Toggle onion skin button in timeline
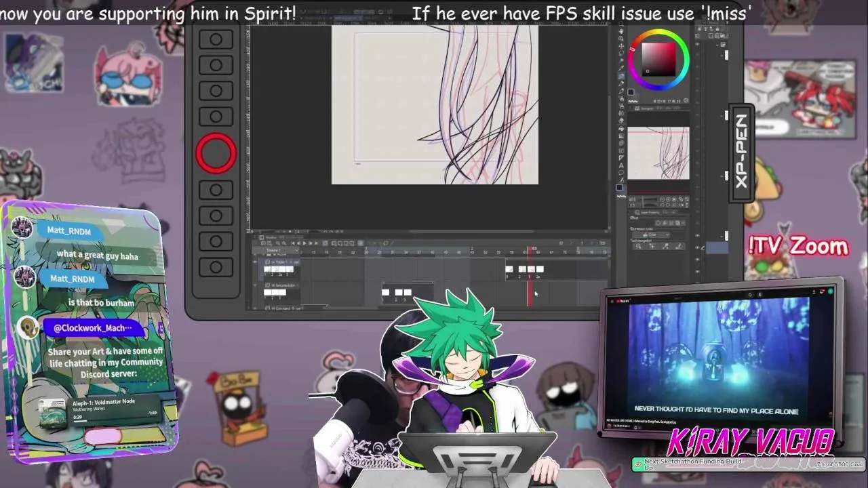868x488 pixels. [360, 243]
